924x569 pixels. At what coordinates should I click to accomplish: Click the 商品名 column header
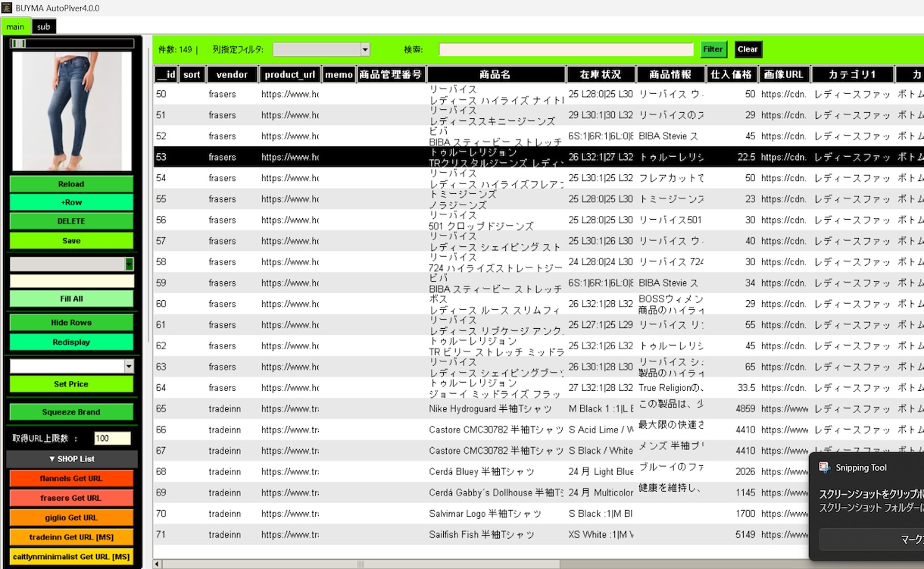click(496, 74)
